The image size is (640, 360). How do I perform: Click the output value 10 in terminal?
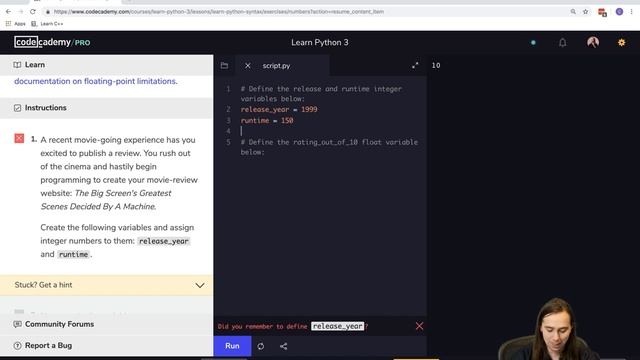pos(436,65)
